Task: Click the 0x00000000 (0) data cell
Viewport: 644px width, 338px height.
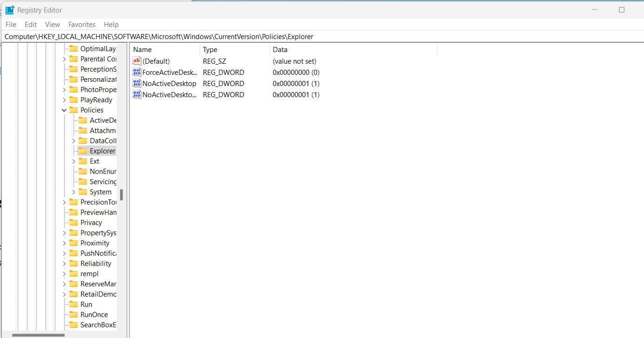Action: (x=296, y=73)
